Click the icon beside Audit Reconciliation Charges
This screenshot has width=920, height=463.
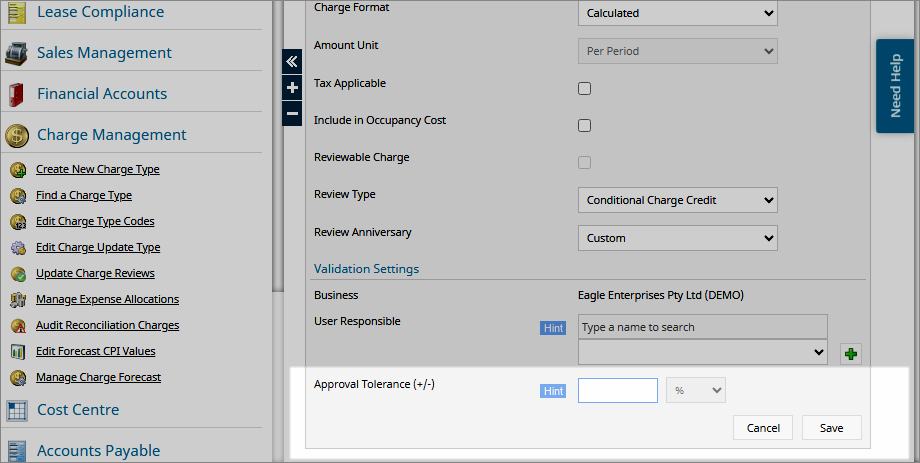coord(18,326)
